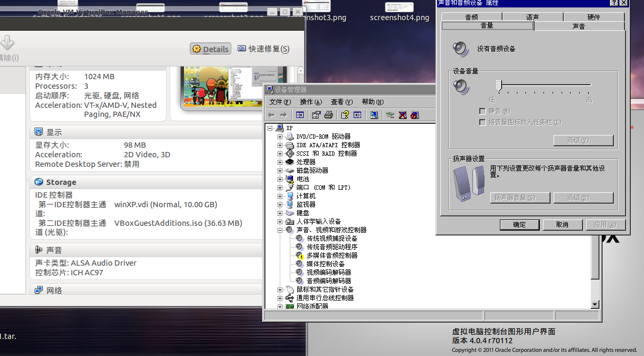Select 传统音频驱动程序 in device tree
The height and width of the screenshot is (356, 644).
[332, 247]
